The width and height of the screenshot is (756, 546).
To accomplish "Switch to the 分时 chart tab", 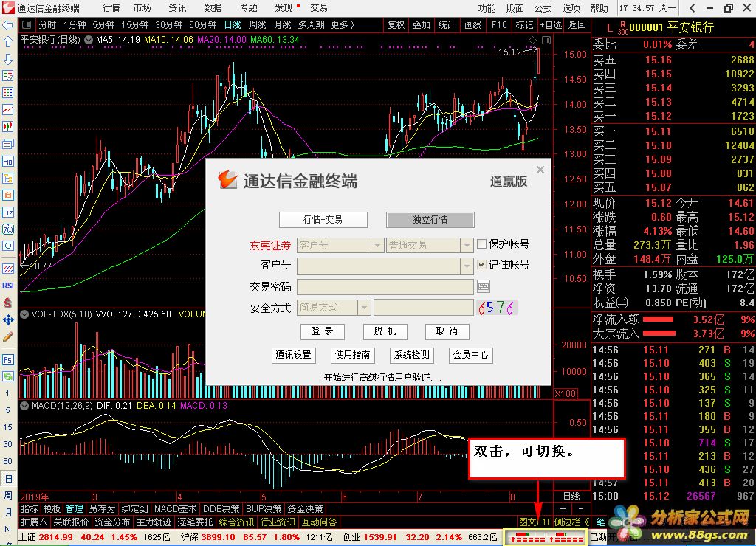I will (x=48, y=24).
